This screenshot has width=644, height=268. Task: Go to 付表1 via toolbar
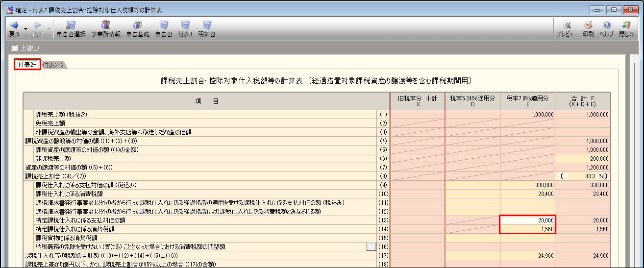click(x=185, y=25)
